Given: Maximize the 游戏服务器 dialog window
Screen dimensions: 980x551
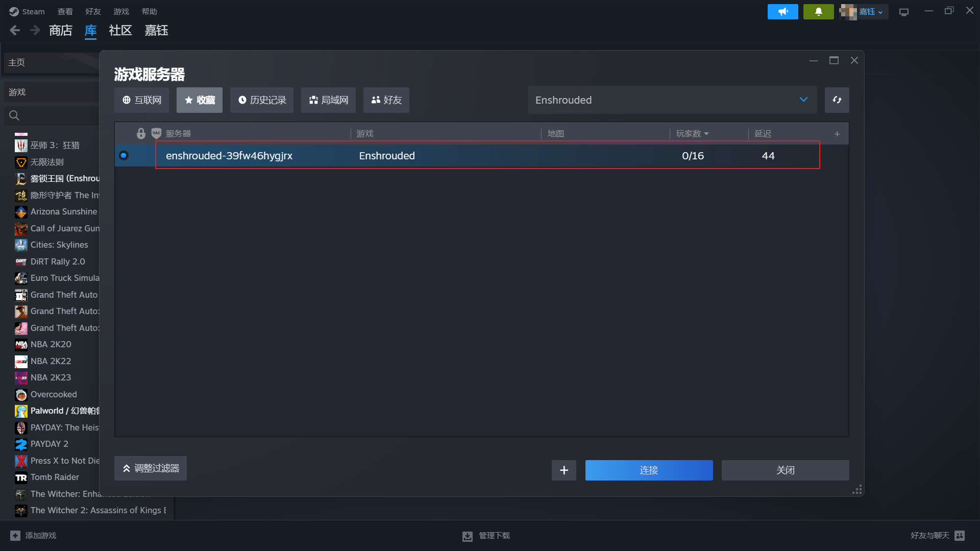Looking at the screenshot, I should (834, 60).
